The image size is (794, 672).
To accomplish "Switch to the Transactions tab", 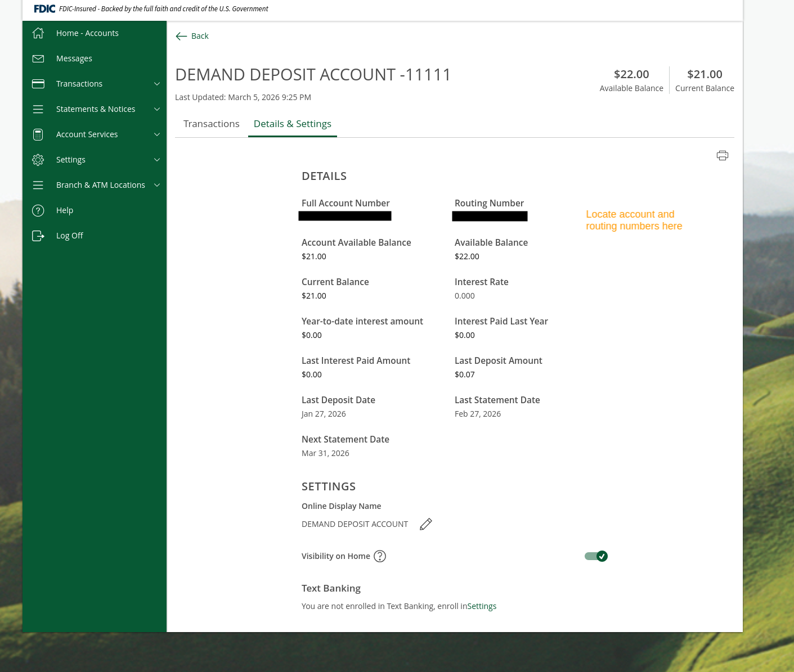I will click(x=212, y=124).
